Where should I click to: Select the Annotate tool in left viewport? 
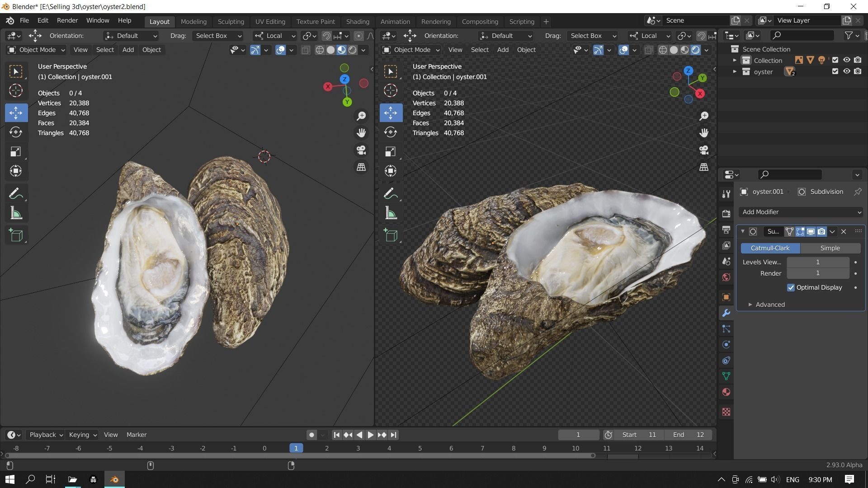click(16, 194)
